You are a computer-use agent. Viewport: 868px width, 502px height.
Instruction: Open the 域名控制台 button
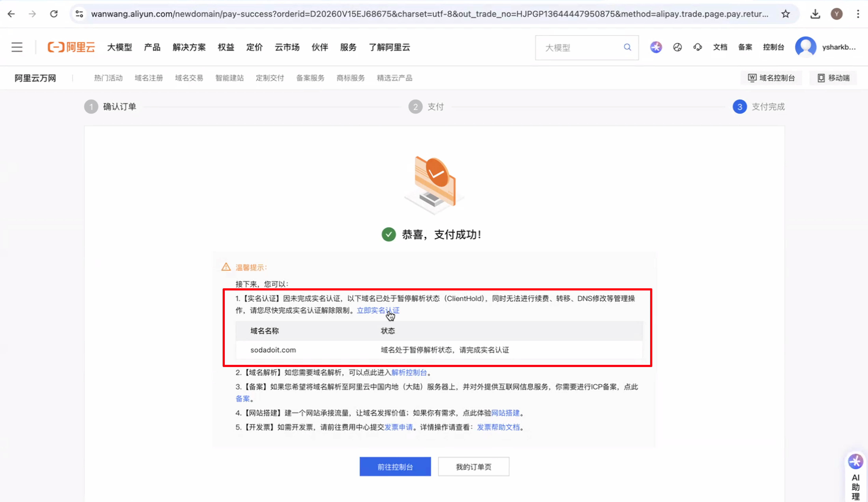tap(771, 78)
